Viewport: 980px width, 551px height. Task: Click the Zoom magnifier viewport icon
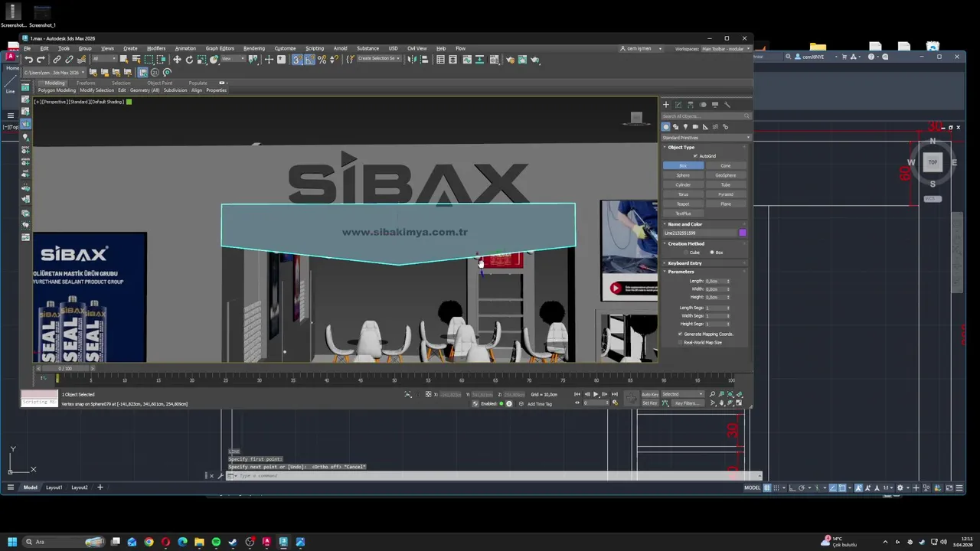tap(712, 394)
